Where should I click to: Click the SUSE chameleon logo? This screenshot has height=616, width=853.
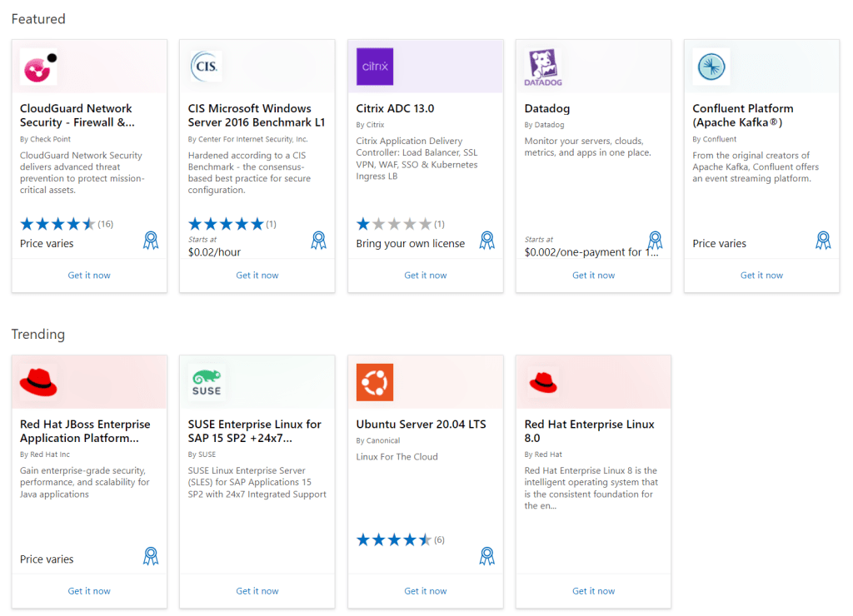[207, 383]
